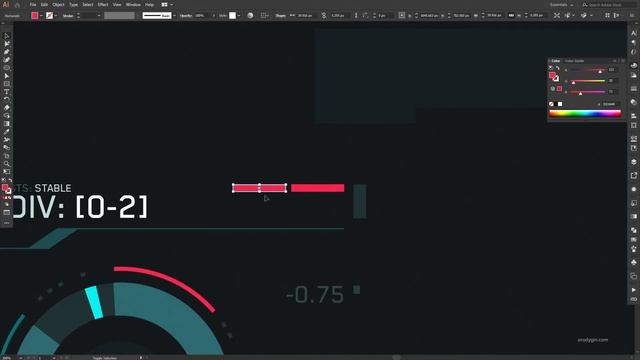Open graphic Style dropdown arrow
This screenshot has width=640, height=360.
[x=239, y=16]
